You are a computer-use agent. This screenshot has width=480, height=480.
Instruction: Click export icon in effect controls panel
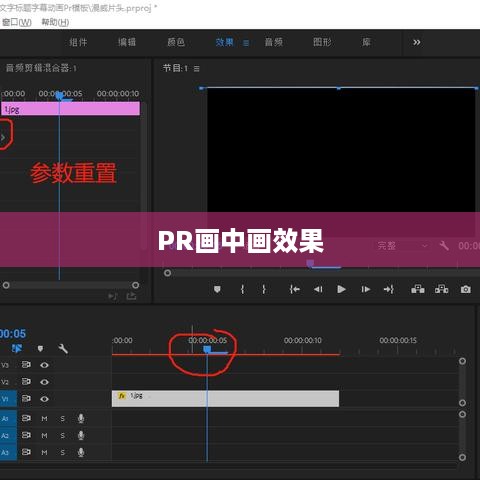point(131,296)
